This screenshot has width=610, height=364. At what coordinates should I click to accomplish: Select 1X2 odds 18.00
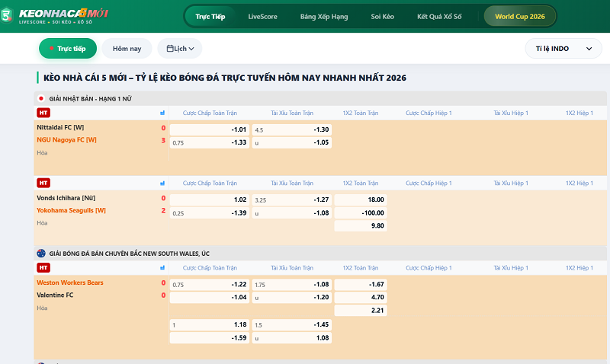click(x=361, y=200)
